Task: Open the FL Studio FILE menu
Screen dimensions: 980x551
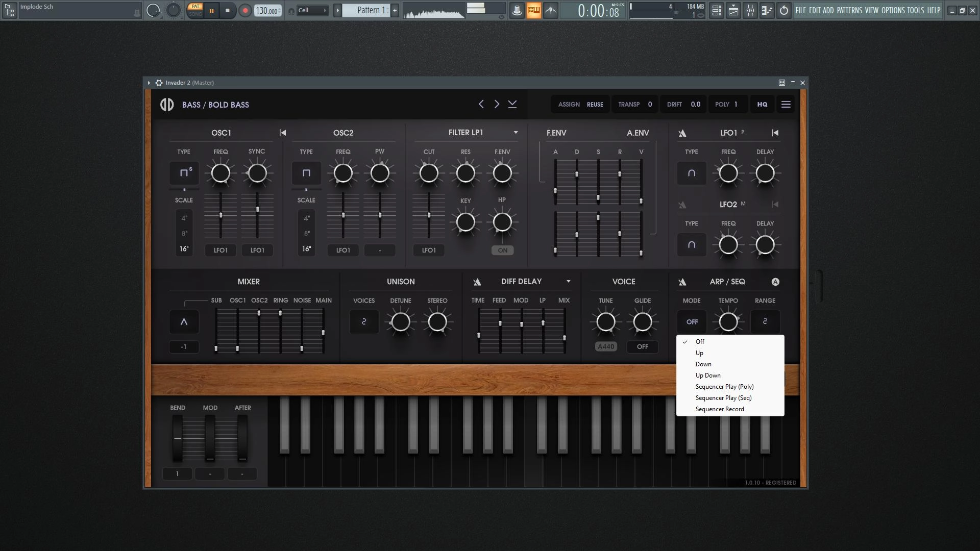Action: (801, 10)
